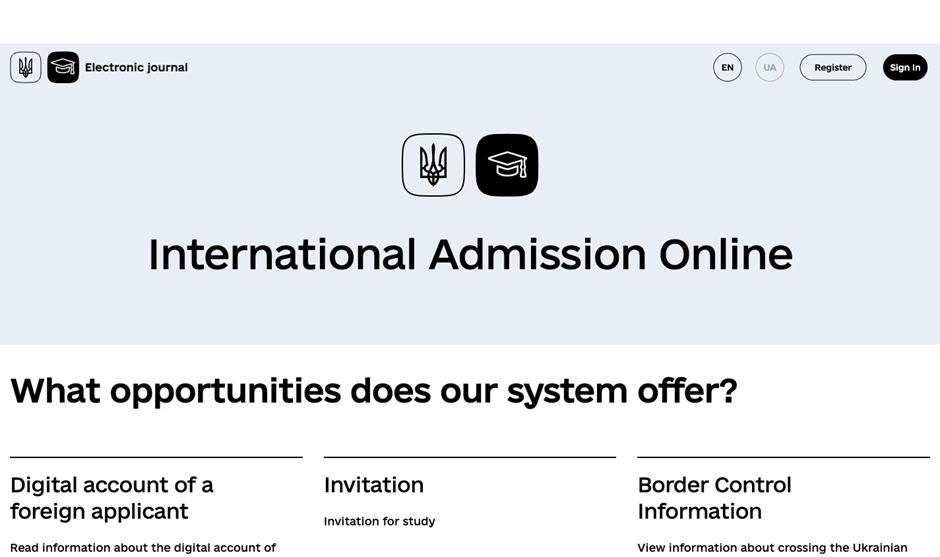Screen dimensions: 940x557
Task: Open the Electronic journal link
Action: click(x=136, y=67)
